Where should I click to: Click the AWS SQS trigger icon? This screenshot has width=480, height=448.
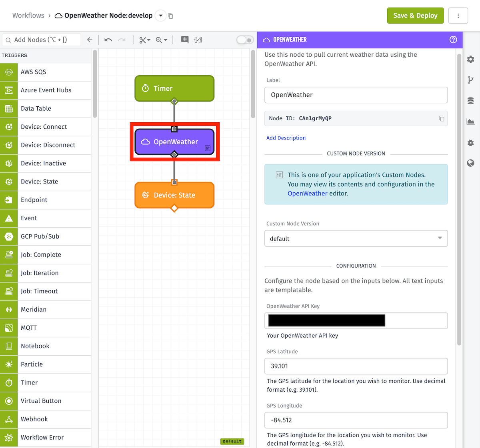[x=9, y=72]
